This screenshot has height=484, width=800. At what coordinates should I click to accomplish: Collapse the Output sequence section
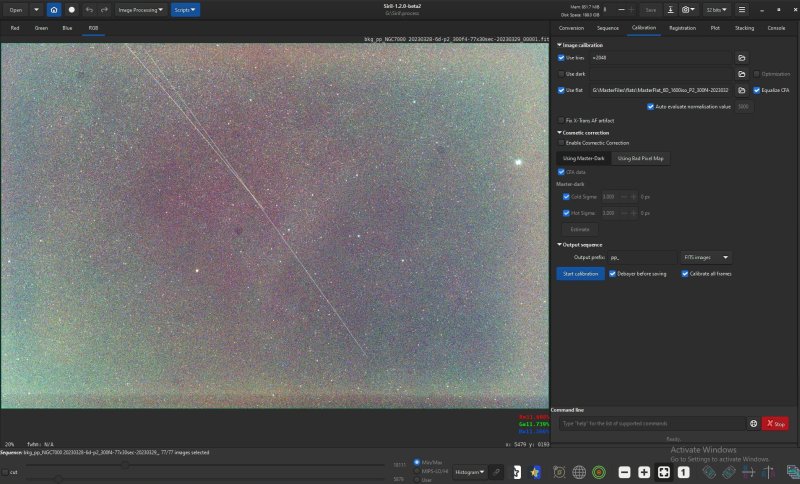tap(559, 245)
